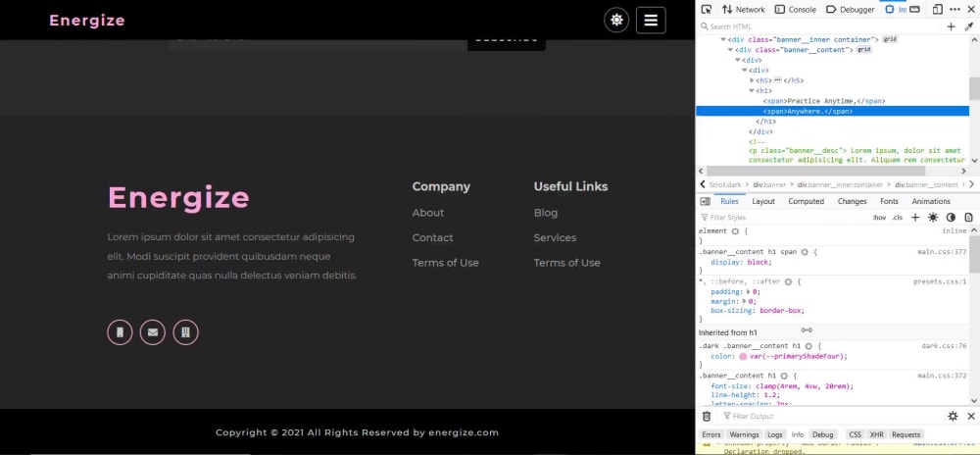Image resolution: width=980 pixels, height=455 pixels.
Task: Activate the DevTools element picker
Action: coord(707,10)
